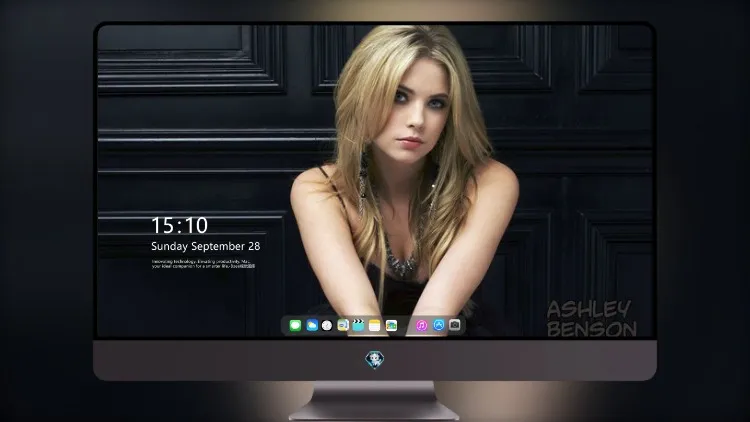The width and height of the screenshot is (750, 422).
Task: Open the yellow Notes app in the dock
Action: point(375,325)
